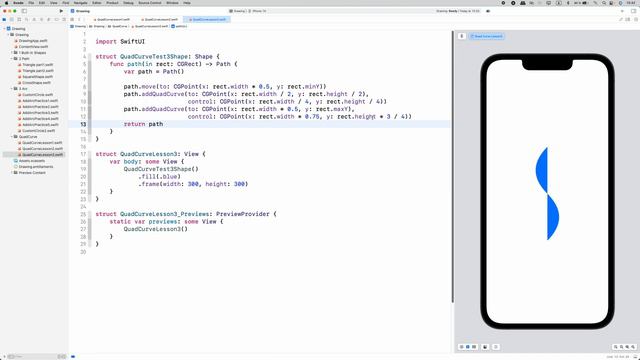Screen dimensions: 640x360
Task: Open the Product menu
Action: click(x=112, y=3)
